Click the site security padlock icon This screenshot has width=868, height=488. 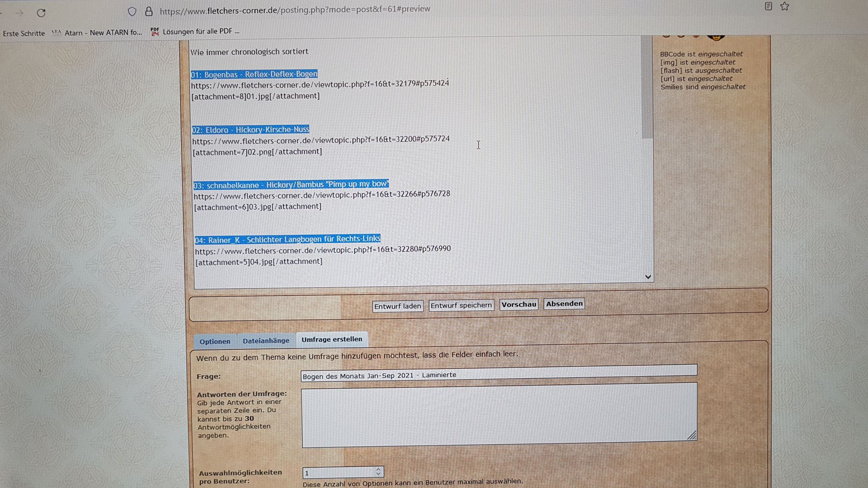[149, 11]
